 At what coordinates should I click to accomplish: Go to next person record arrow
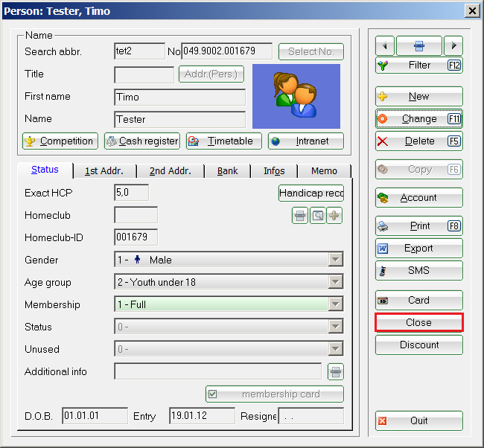coord(453,45)
